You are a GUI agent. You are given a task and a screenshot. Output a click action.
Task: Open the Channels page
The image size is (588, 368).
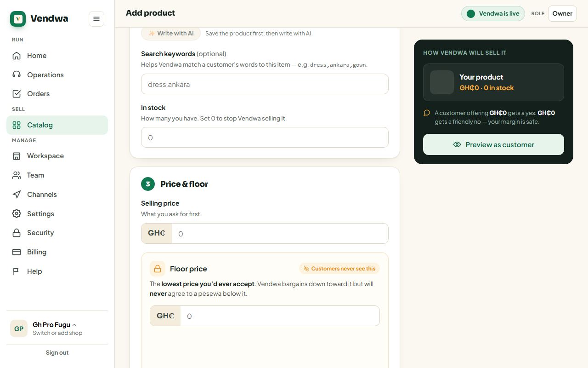tap(57, 195)
